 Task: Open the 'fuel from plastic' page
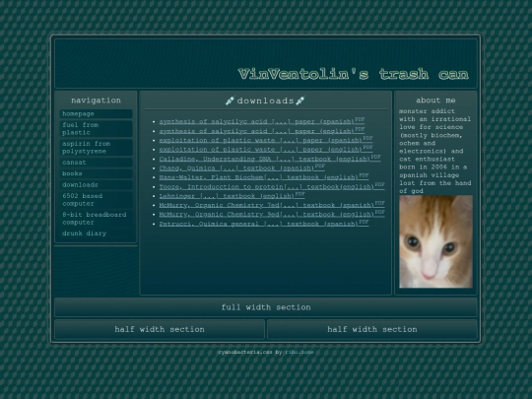[96, 129]
